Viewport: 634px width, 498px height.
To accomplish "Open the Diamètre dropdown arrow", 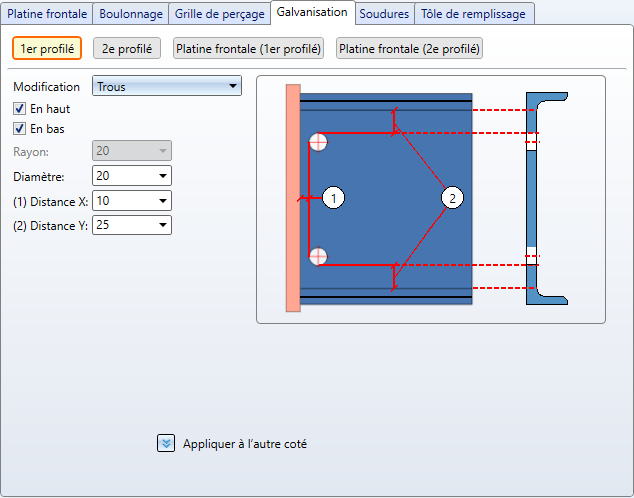I will coord(163,176).
